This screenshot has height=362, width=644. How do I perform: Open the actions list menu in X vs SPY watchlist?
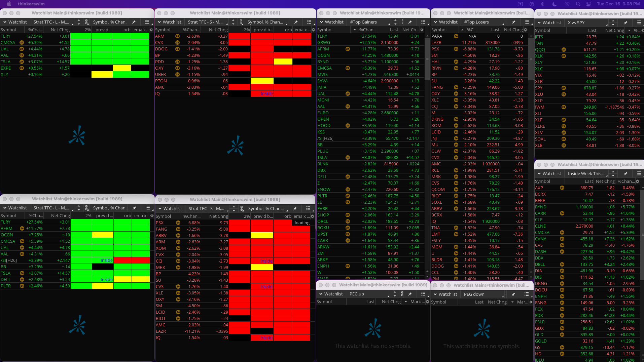(x=639, y=23)
